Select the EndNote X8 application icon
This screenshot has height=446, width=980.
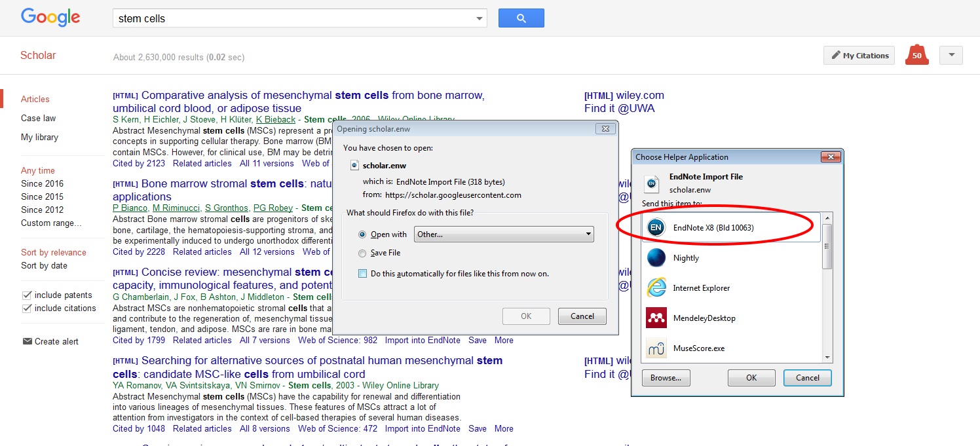[656, 227]
